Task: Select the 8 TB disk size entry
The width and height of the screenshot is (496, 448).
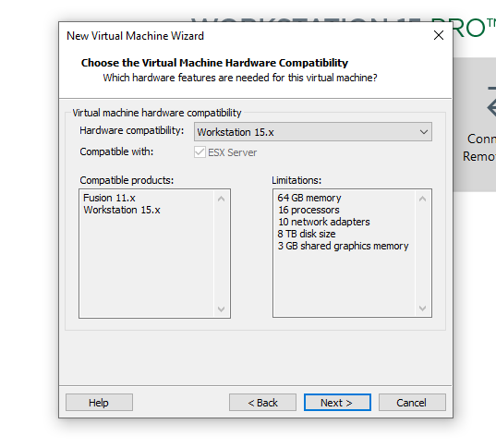Action: pyautogui.click(x=307, y=234)
